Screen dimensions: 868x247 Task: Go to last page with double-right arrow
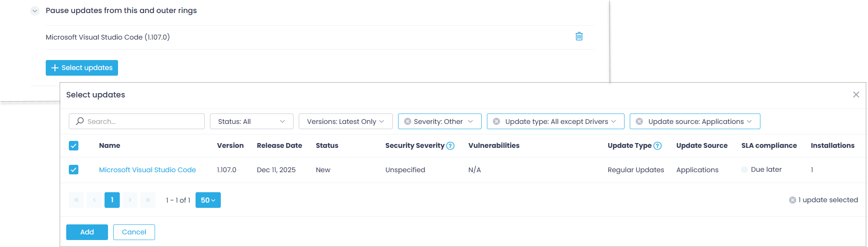pyautogui.click(x=148, y=200)
